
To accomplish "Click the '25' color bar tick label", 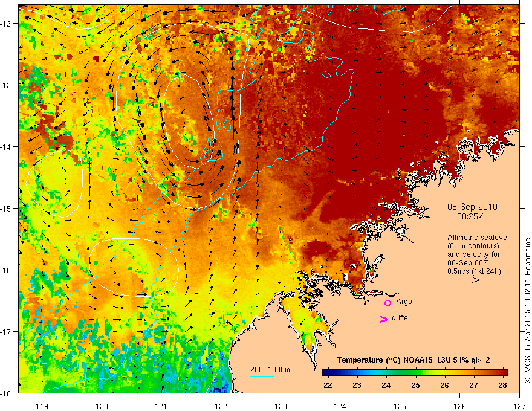I will click(x=415, y=385).
